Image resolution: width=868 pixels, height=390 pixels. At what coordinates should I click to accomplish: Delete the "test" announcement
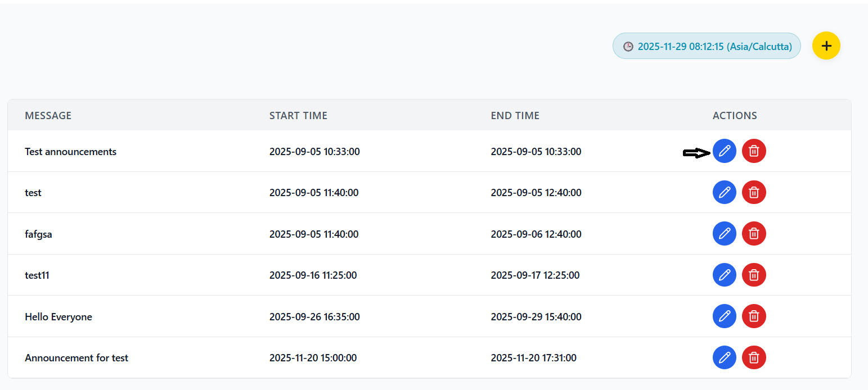(x=754, y=192)
